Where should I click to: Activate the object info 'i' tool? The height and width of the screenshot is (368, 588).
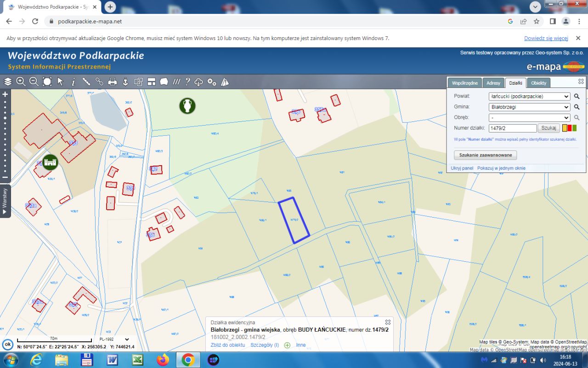pyautogui.click(x=73, y=82)
